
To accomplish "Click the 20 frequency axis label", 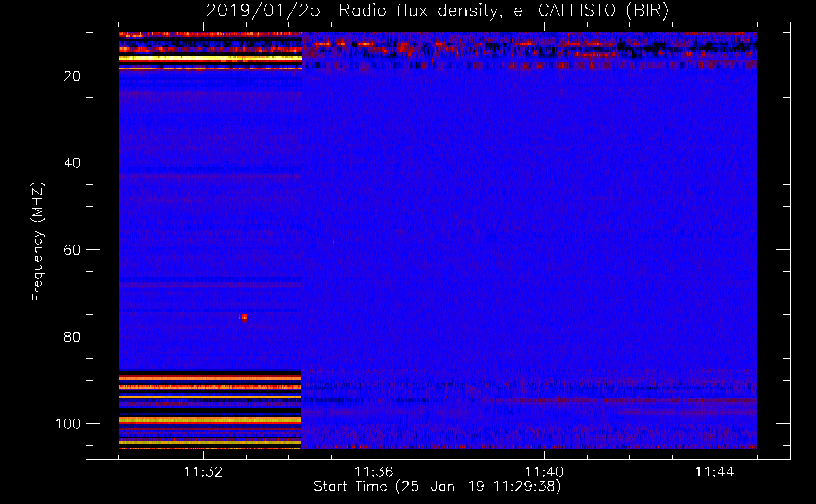I will 72,76.
